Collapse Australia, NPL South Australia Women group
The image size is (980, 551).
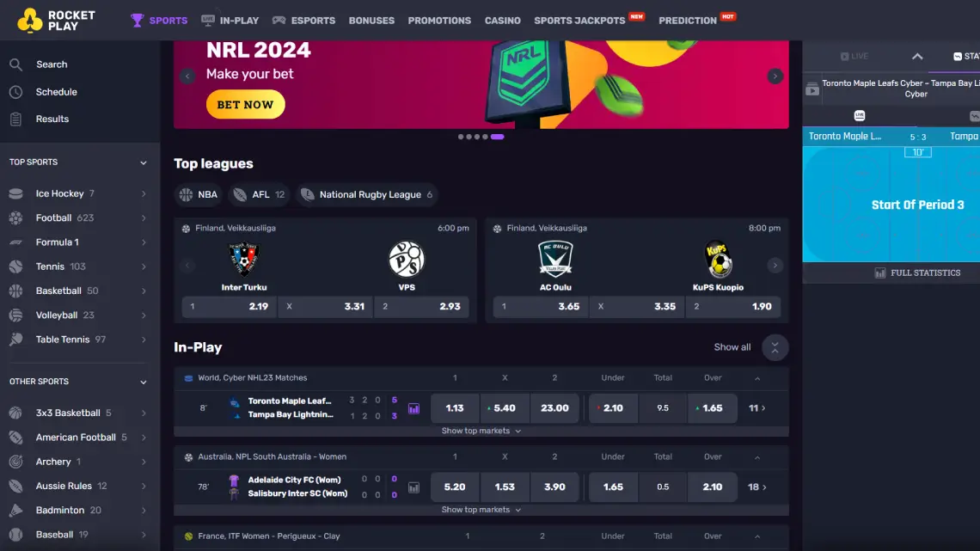(756, 457)
